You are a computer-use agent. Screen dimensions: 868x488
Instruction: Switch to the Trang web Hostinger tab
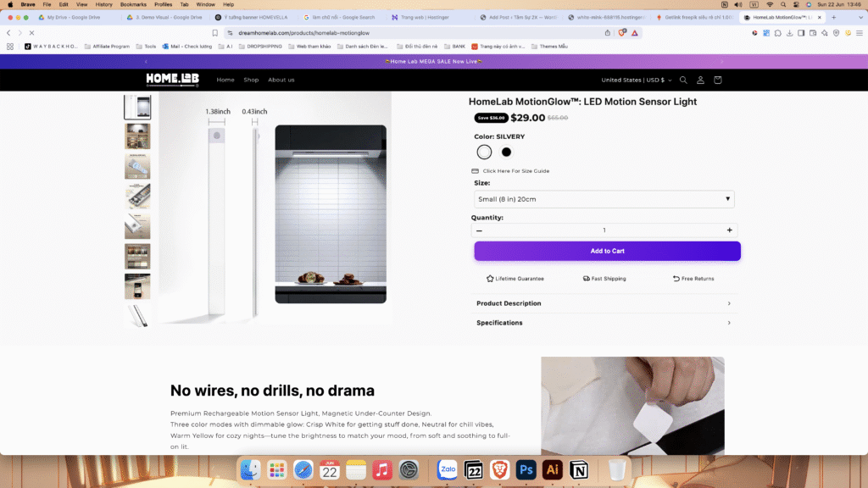[x=425, y=17]
